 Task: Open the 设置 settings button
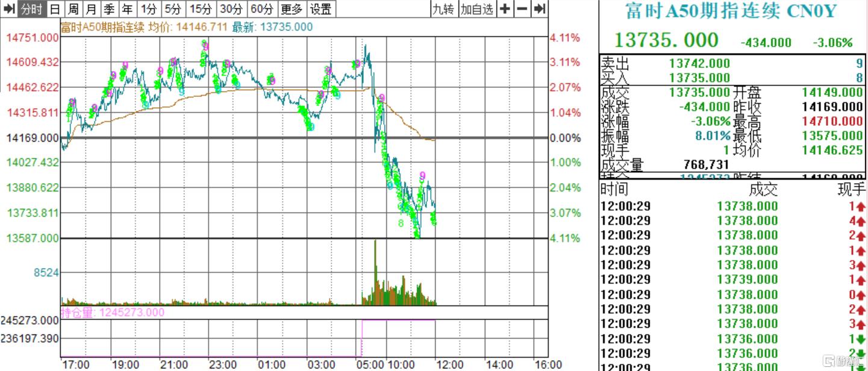click(321, 9)
